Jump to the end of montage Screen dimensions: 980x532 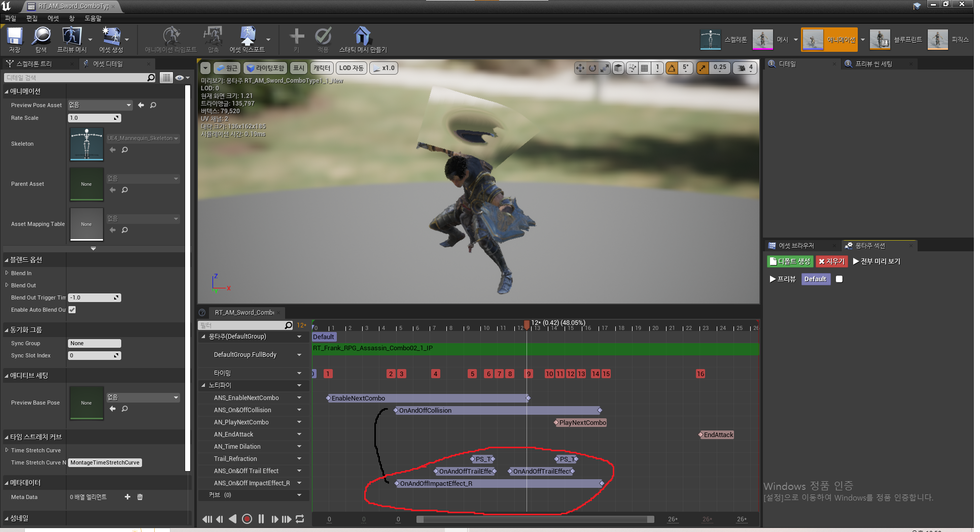(287, 519)
